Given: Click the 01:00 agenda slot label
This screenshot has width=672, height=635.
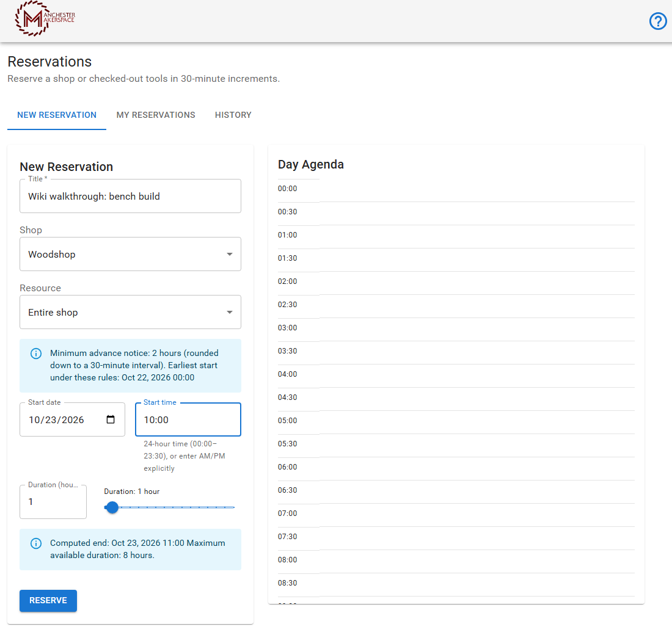Looking at the screenshot, I should [x=287, y=235].
